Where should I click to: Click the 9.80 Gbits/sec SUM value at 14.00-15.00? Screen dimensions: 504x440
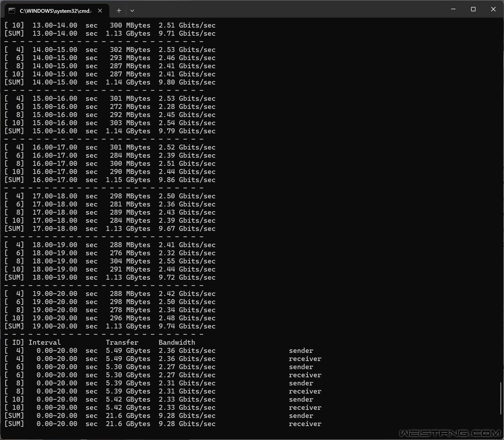pos(187,82)
